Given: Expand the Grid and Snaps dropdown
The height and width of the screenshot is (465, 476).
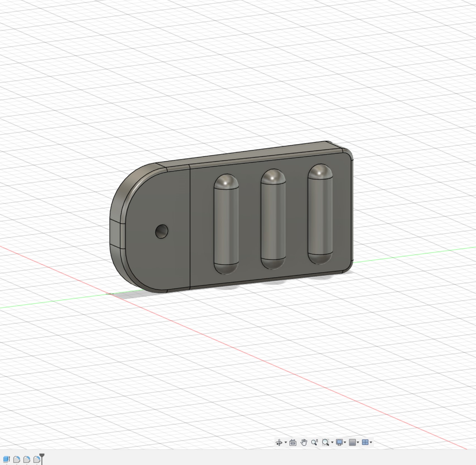Looking at the screenshot, I should click(x=358, y=443).
